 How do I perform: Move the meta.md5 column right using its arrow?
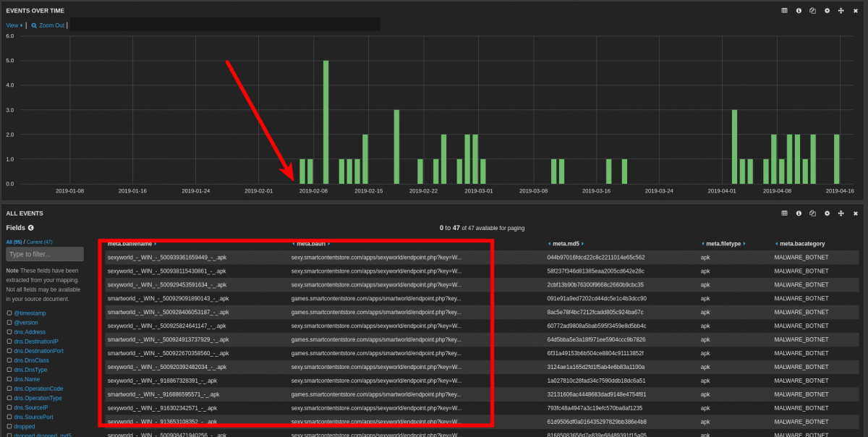[x=582, y=244]
